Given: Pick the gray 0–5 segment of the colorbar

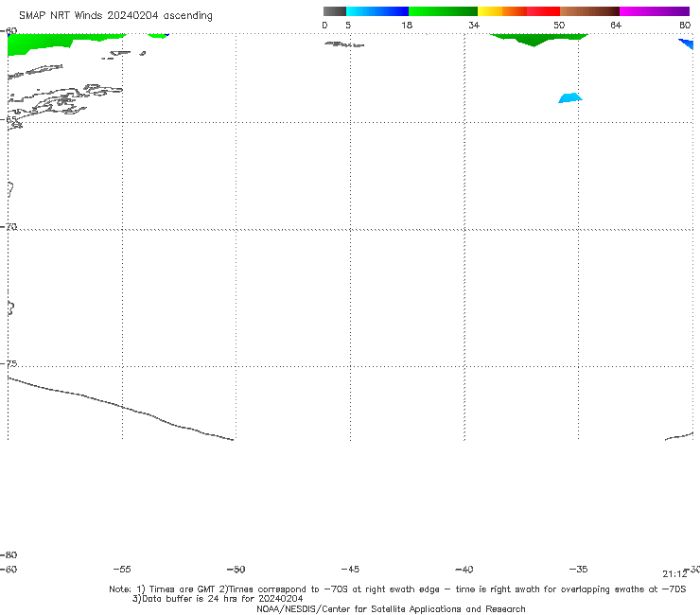Looking at the screenshot, I should [x=334, y=11].
